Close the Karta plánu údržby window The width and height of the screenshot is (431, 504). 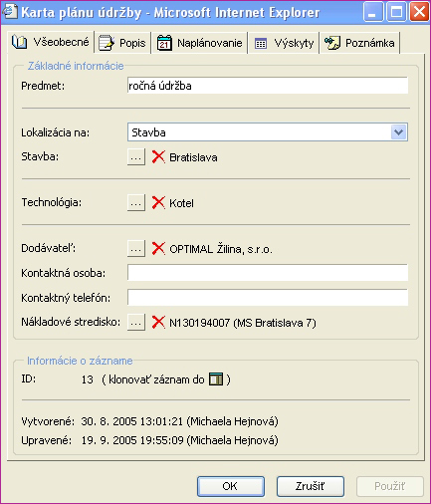tap(419, 12)
